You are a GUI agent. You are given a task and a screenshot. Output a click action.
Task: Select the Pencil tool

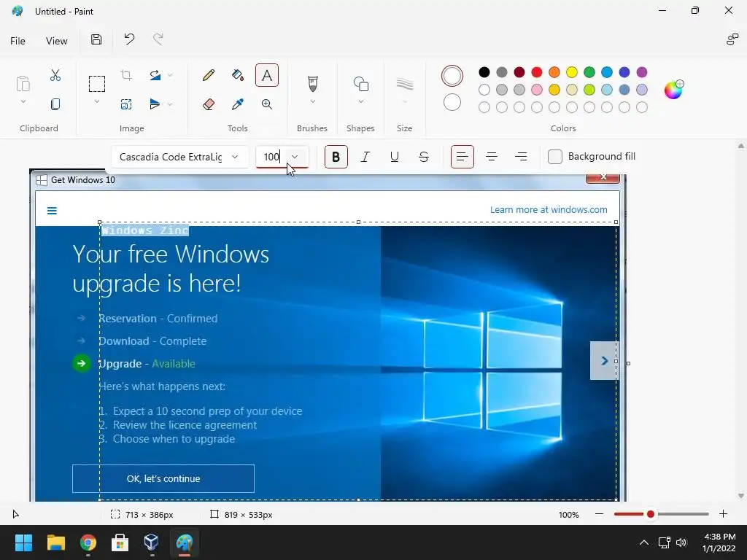click(x=208, y=75)
